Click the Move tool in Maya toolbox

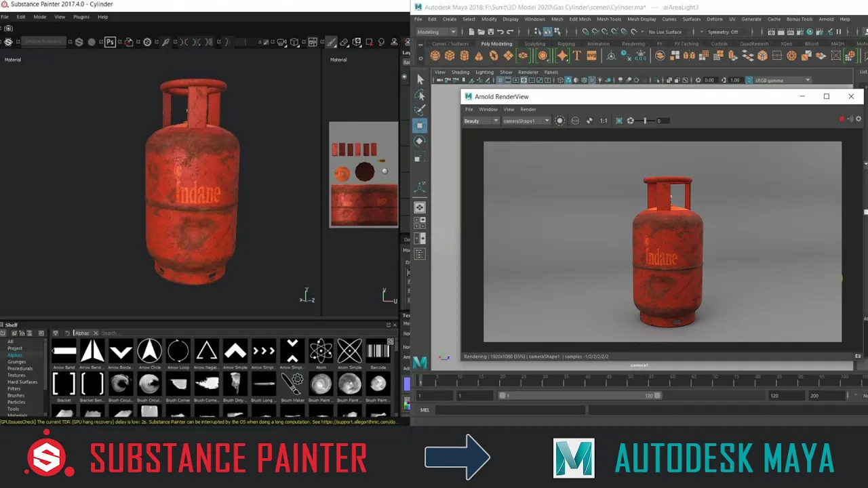[420, 125]
